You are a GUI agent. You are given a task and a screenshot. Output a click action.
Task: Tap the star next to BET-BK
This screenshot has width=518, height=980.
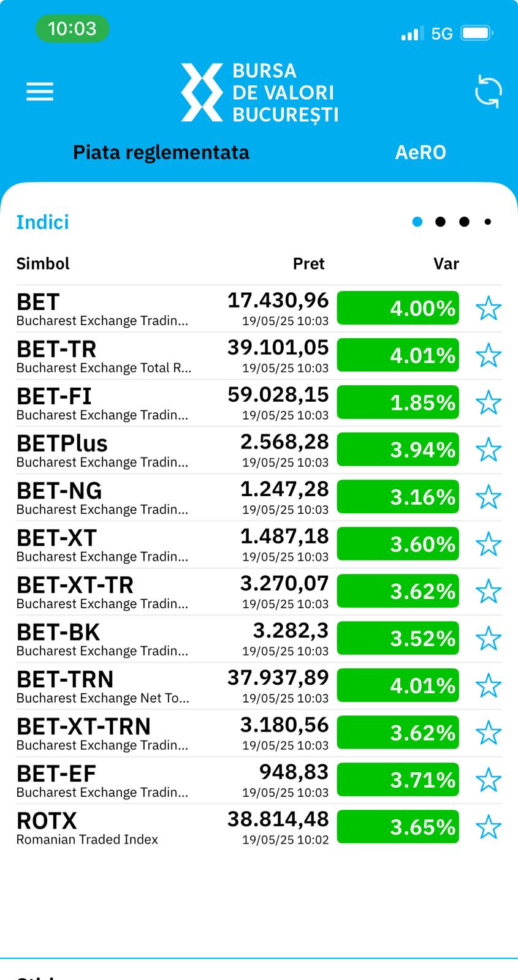coord(489,638)
